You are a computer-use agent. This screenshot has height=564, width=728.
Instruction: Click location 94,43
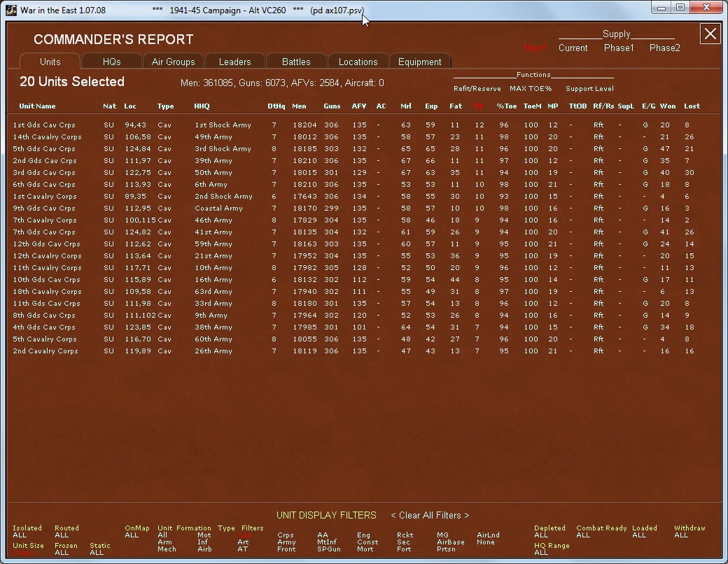[136, 125]
